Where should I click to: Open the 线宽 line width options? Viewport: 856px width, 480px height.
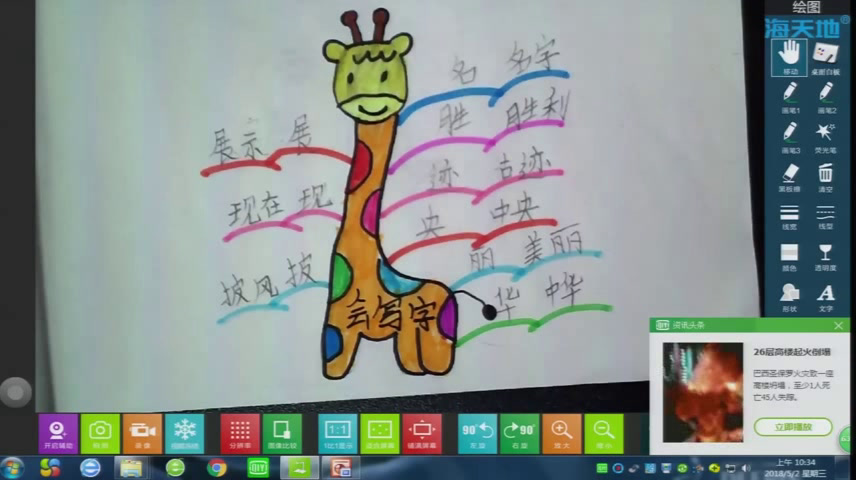point(790,214)
